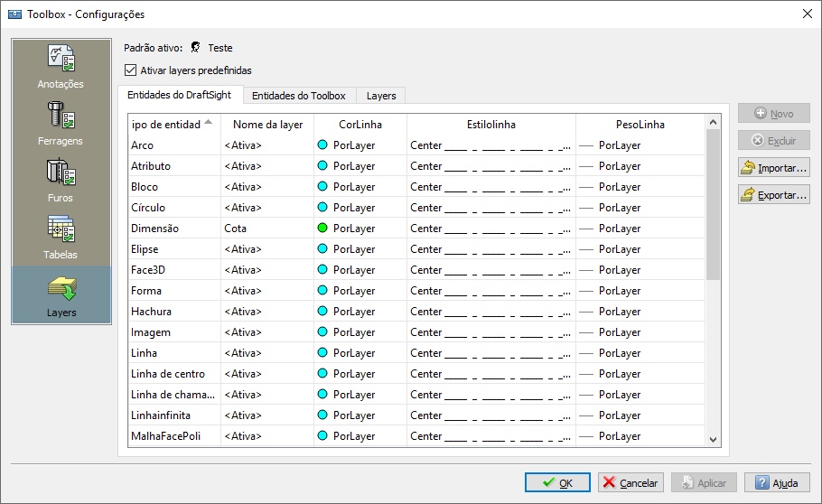This screenshot has width=822, height=504.
Task: Close the Toolbox Configurações dialog
Action: (808, 14)
